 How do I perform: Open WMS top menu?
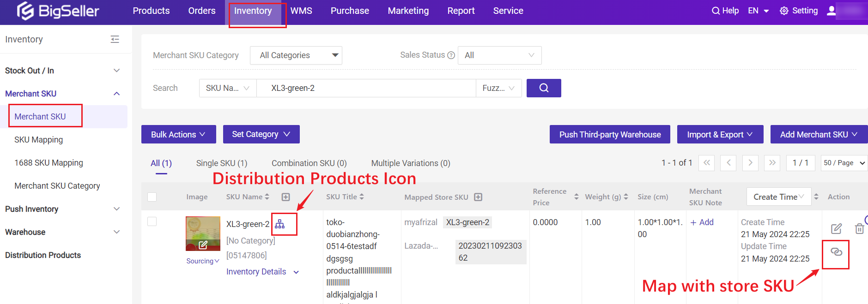[x=301, y=11]
